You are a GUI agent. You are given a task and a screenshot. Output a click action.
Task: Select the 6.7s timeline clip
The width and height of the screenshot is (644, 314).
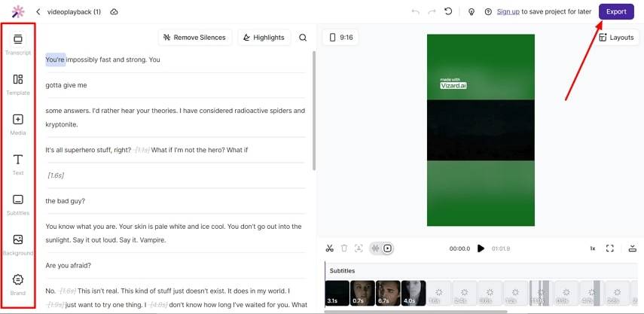click(x=388, y=293)
